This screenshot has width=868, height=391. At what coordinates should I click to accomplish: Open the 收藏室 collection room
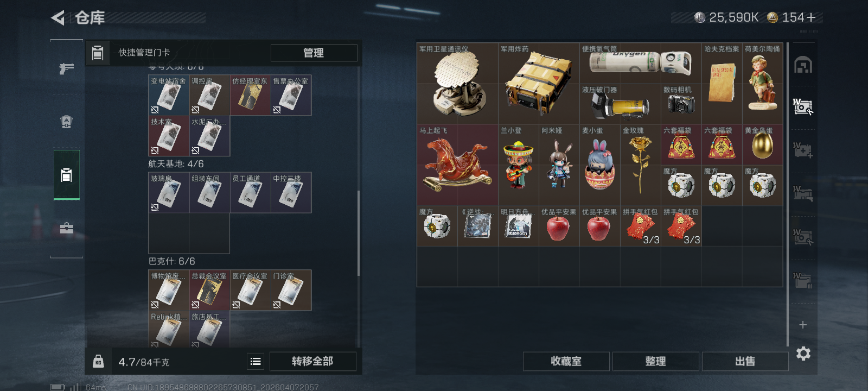click(x=566, y=361)
